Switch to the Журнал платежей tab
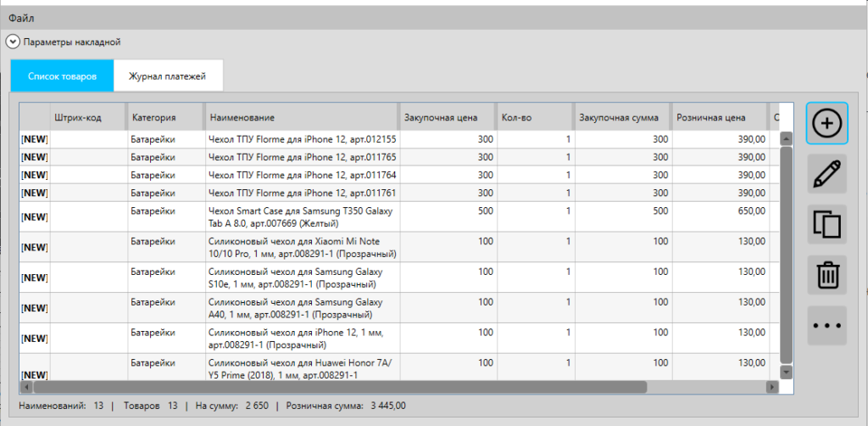 pos(167,76)
